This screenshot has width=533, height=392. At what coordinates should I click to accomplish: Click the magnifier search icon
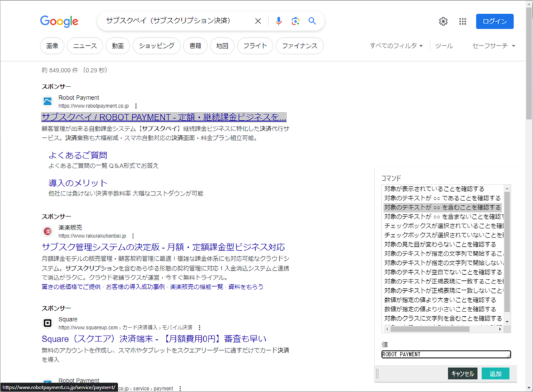click(x=312, y=21)
